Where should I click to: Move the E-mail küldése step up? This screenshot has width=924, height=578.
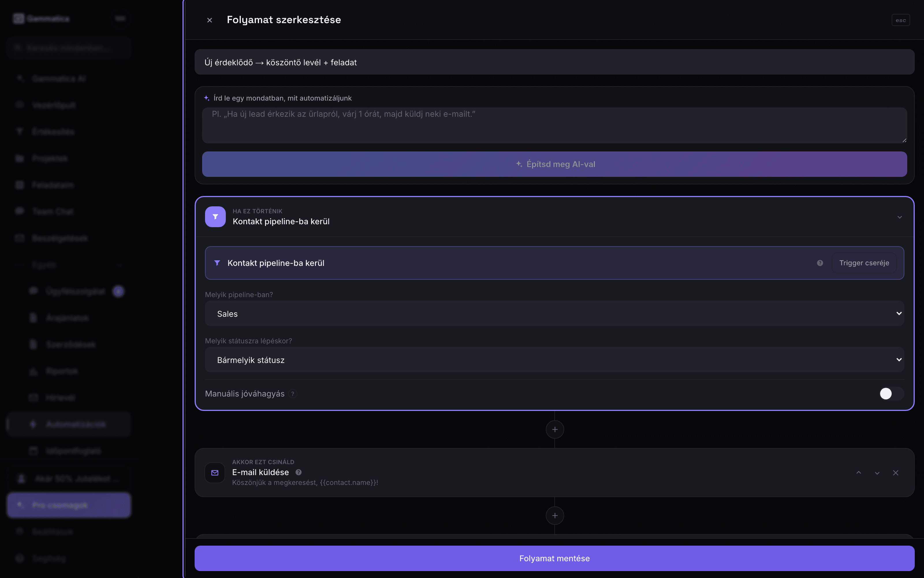coord(859,473)
